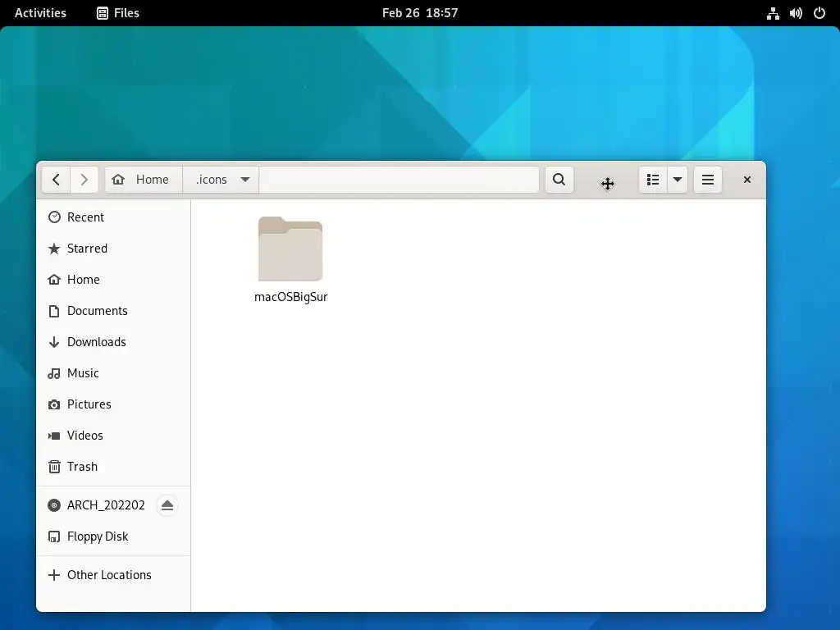Click the power icon in top bar
This screenshot has width=840, height=630.
coord(819,13)
